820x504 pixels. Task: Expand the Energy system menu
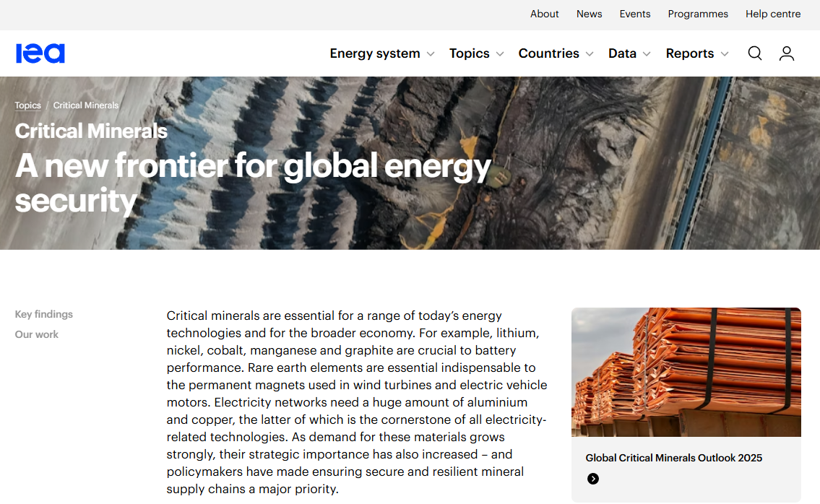tap(382, 53)
